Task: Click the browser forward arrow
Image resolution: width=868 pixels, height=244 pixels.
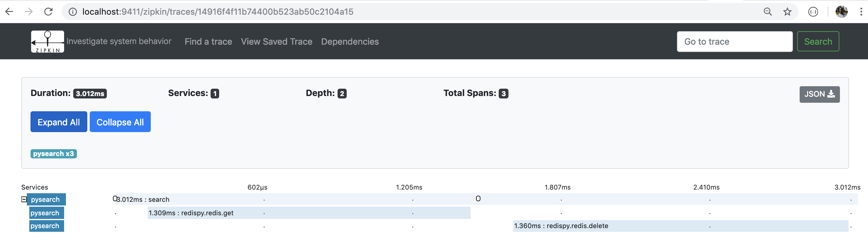Action: [x=29, y=12]
